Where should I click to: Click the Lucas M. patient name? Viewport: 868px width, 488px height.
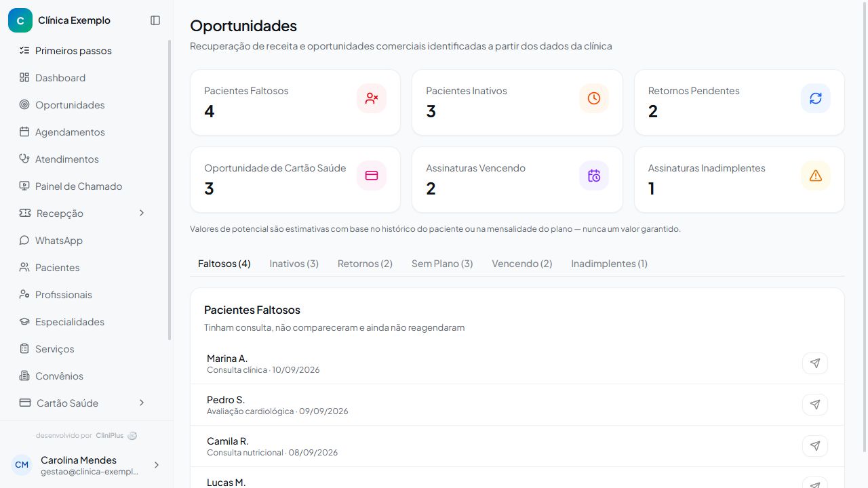pos(226,483)
